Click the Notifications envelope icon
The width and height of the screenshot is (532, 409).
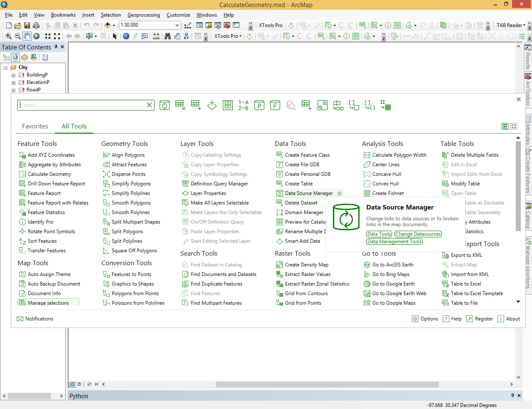pyautogui.click(x=20, y=319)
